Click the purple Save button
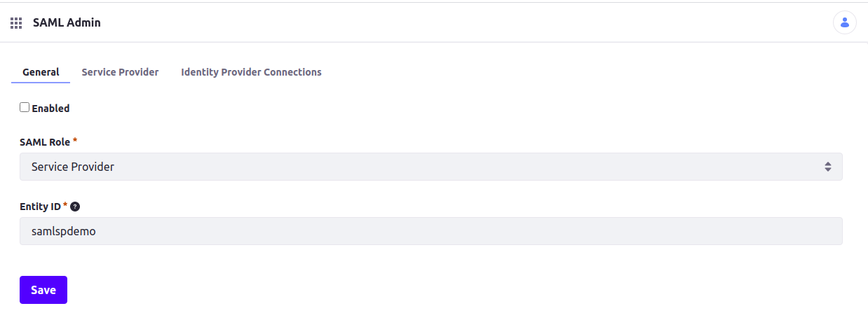The height and width of the screenshot is (320, 868). [43, 290]
